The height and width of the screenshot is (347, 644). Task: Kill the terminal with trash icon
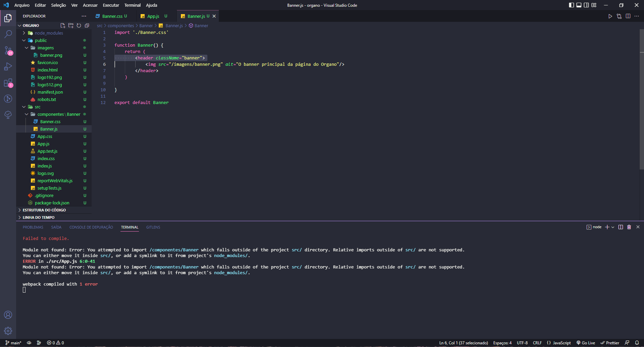(629, 227)
